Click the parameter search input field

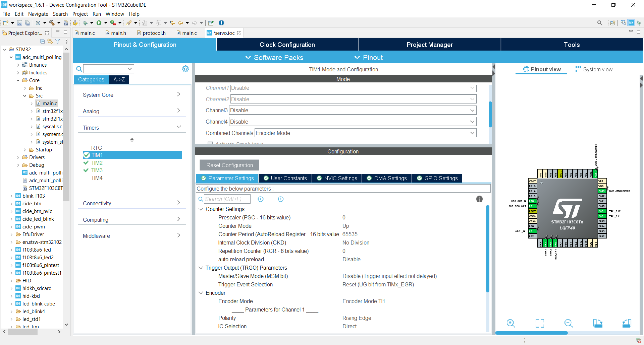coord(227,199)
